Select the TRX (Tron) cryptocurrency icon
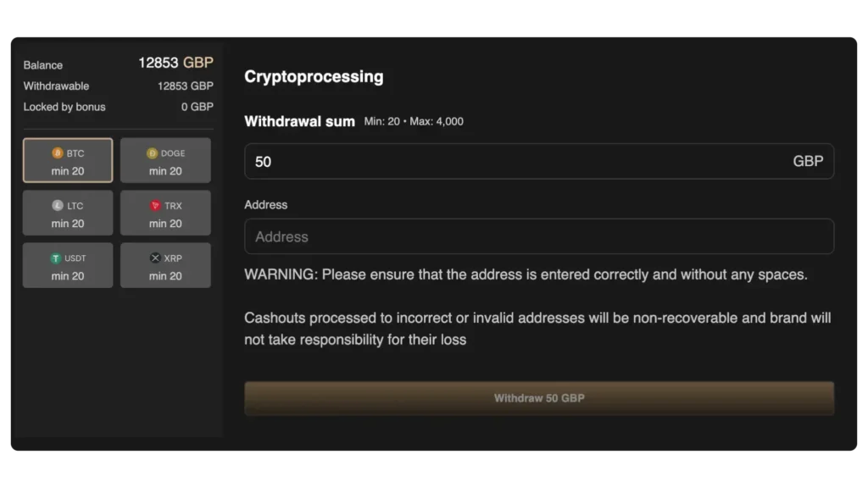Viewport: 868px width, 488px height. (153, 206)
